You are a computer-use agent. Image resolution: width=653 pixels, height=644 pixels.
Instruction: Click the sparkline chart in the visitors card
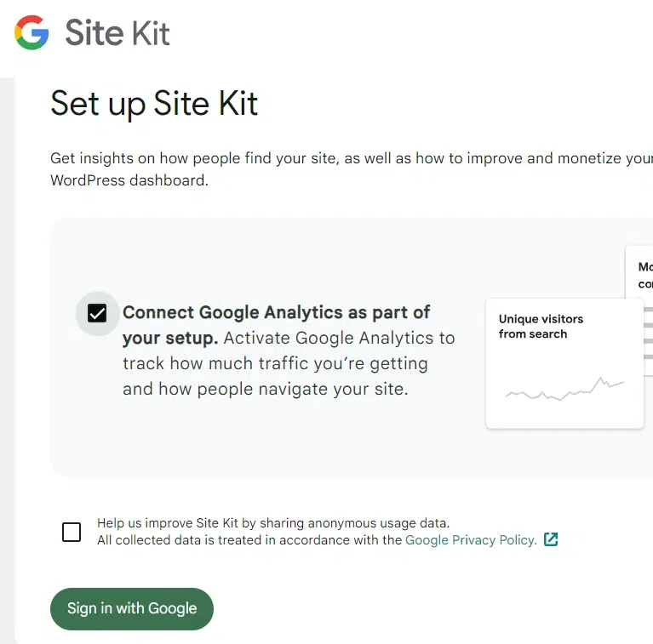click(564, 390)
